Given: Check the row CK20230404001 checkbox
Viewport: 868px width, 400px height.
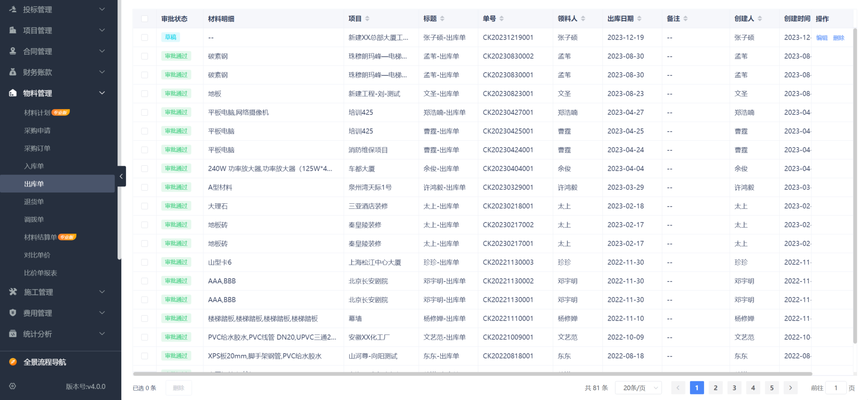Looking at the screenshot, I should coord(145,169).
